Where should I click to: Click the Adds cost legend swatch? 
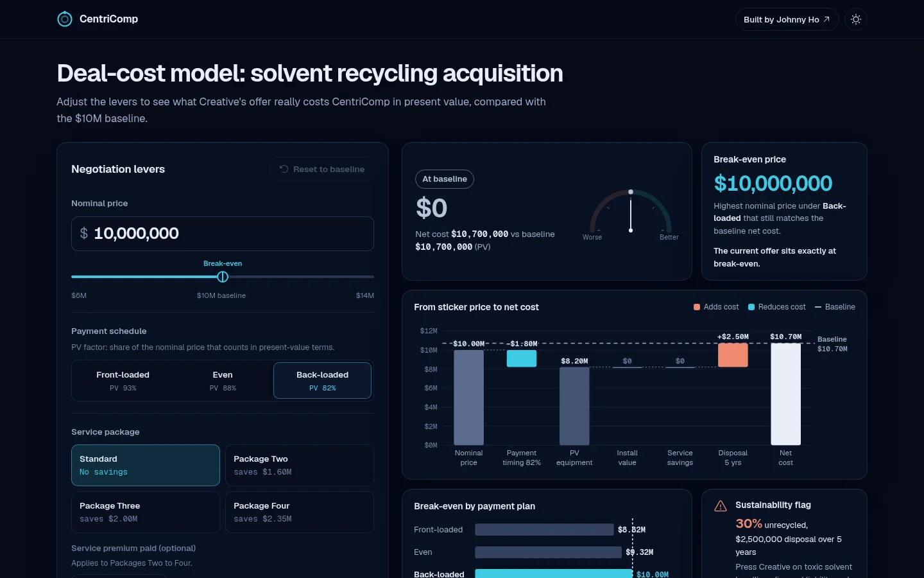pos(697,307)
